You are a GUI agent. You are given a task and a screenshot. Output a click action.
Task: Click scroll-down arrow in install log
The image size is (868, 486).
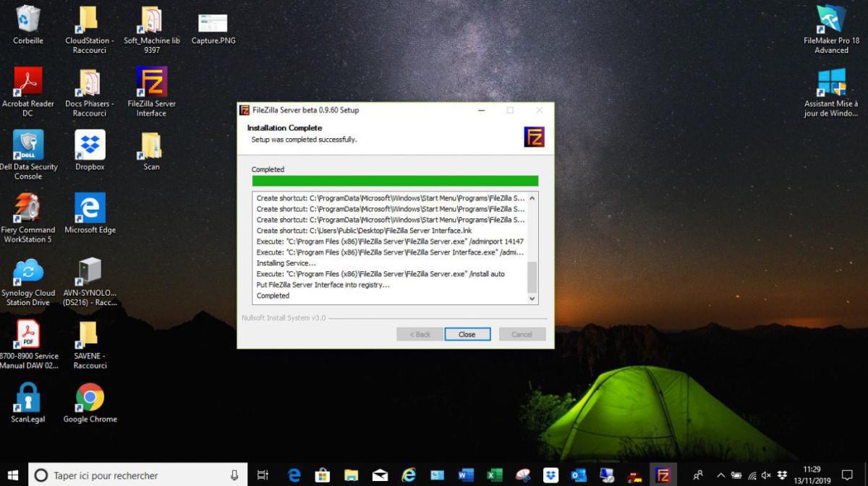pyautogui.click(x=533, y=298)
